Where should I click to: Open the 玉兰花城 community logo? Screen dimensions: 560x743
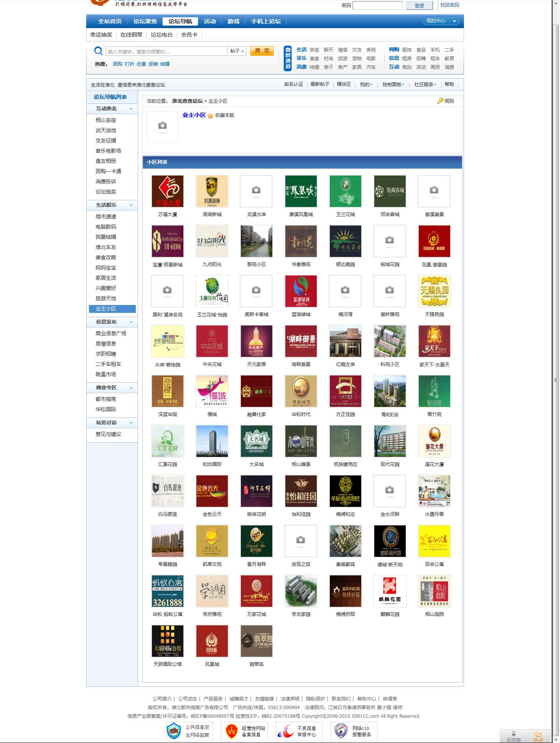(x=346, y=191)
